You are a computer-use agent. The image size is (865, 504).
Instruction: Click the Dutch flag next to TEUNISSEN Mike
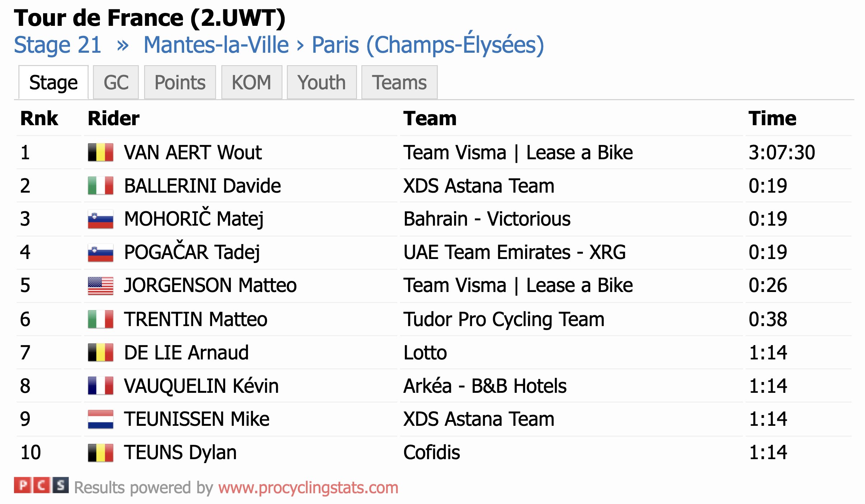click(100, 419)
